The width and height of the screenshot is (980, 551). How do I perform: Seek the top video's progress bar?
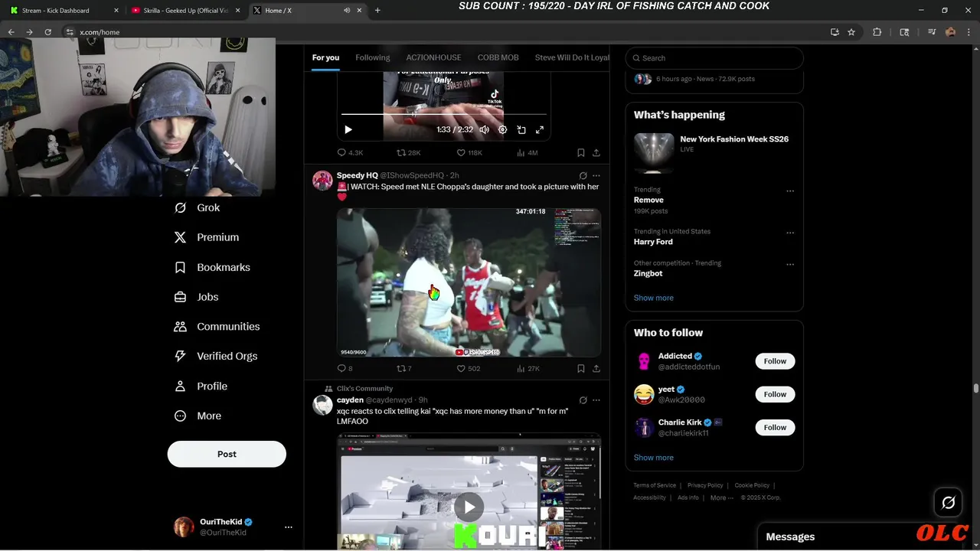444,114
